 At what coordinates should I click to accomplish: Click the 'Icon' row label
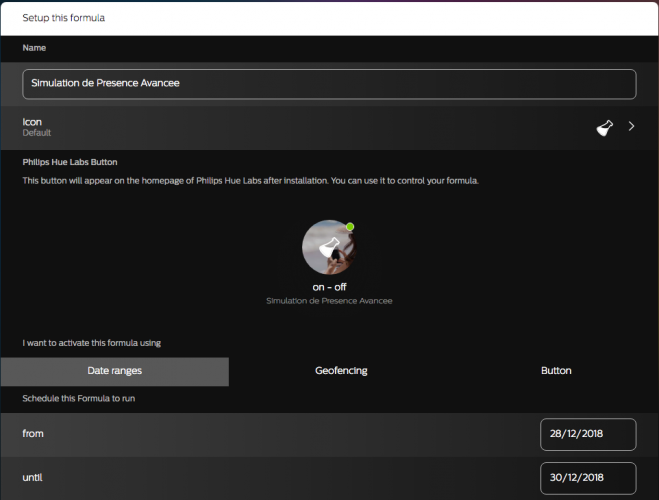[32, 122]
